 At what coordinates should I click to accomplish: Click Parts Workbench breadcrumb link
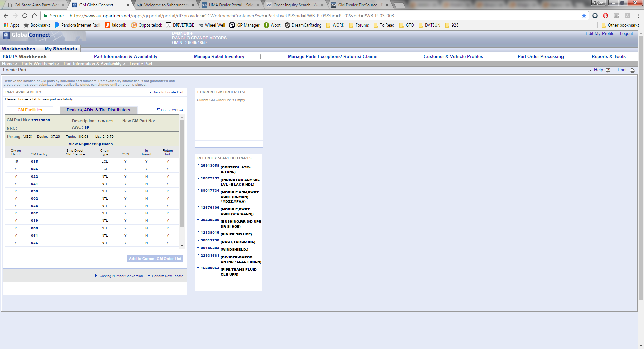coord(39,64)
